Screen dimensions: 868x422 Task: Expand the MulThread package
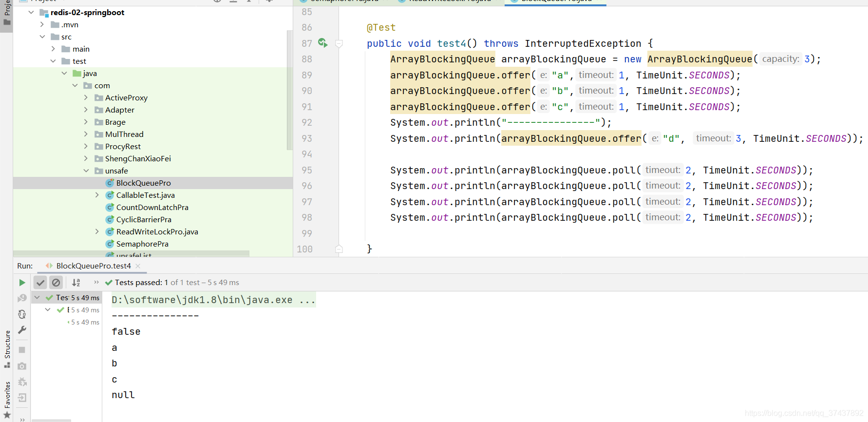[86, 134]
